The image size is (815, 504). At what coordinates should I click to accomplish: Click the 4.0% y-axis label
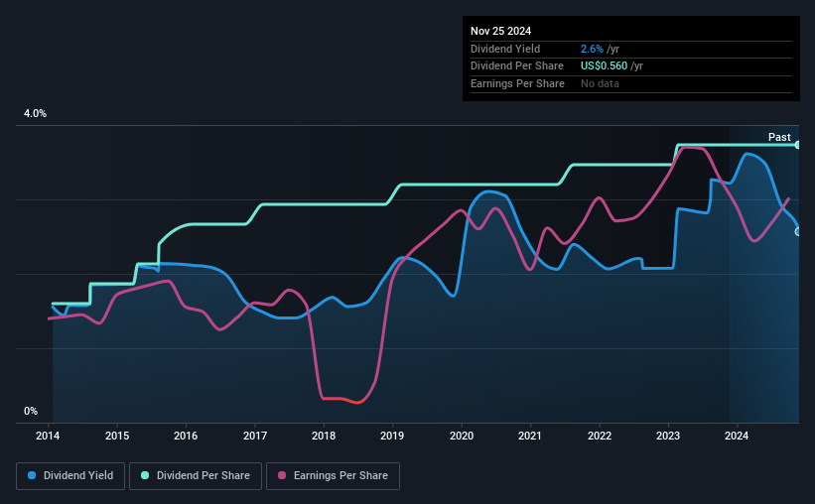[35, 113]
